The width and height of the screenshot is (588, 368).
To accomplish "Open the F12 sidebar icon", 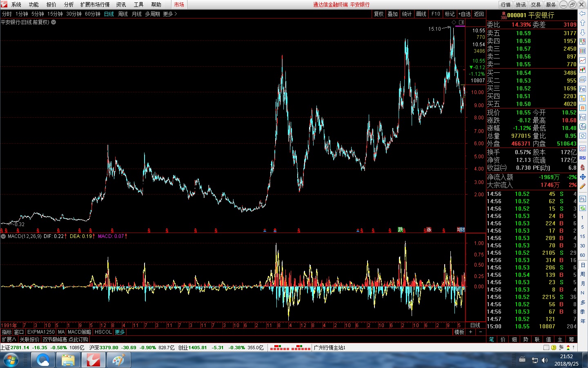I will [583, 117].
